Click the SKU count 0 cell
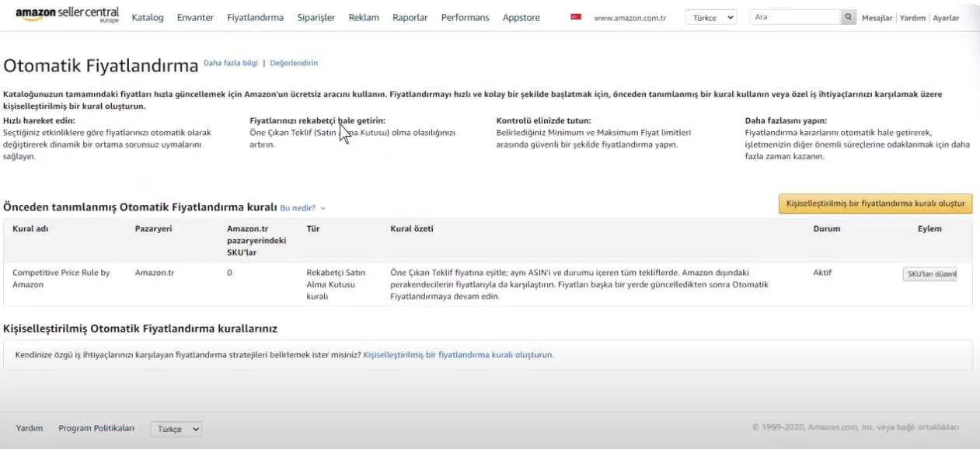980x449 pixels. tap(229, 273)
